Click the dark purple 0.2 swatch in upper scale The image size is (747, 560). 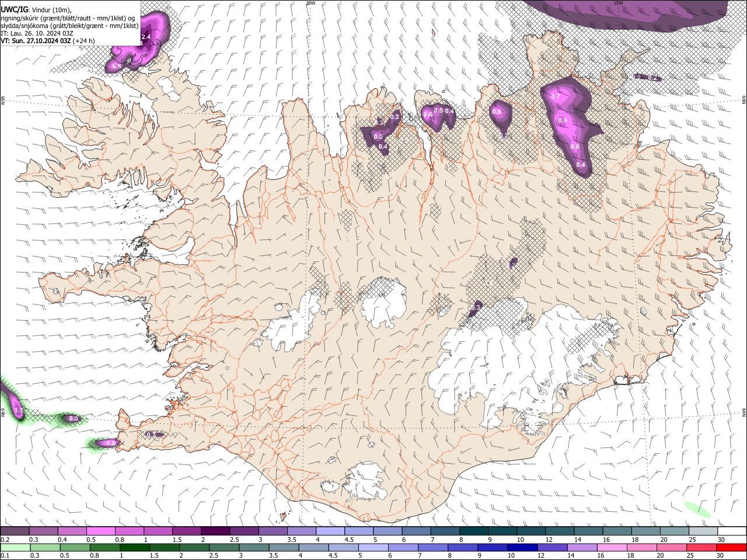coord(15,531)
